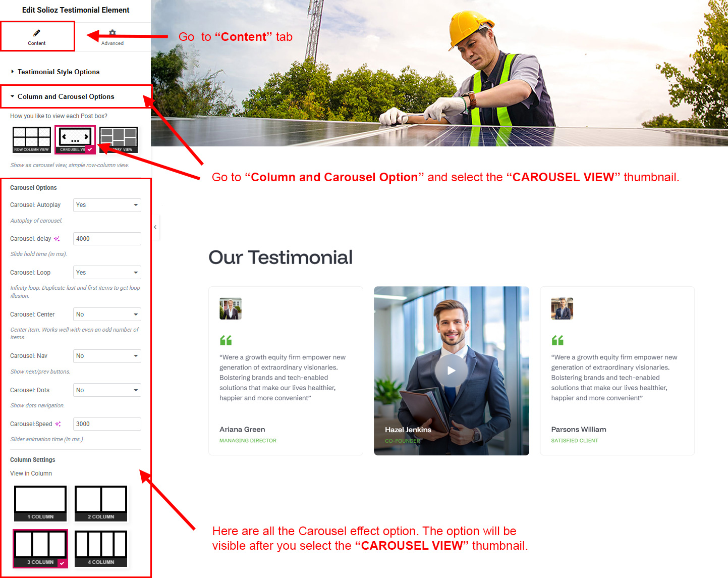Viewport: 728px width, 578px height.
Task: Open the Content tab pencil icon
Action: tap(37, 33)
